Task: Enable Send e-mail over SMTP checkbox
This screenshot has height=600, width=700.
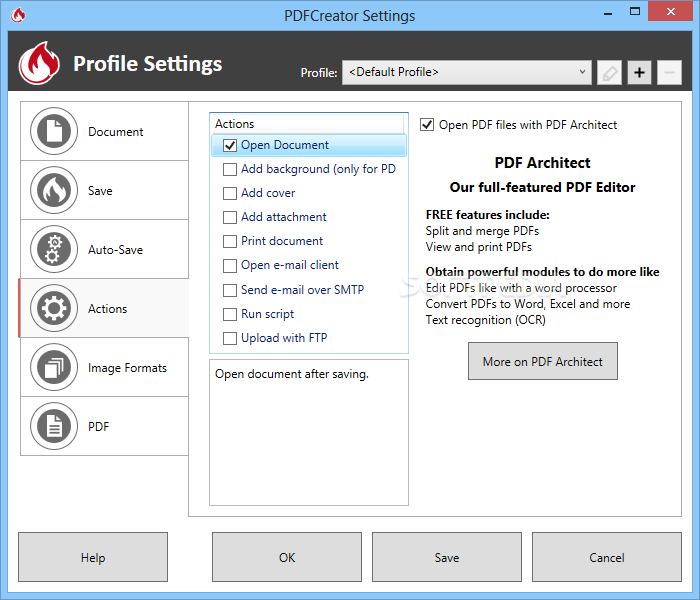Action: [x=230, y=290]
